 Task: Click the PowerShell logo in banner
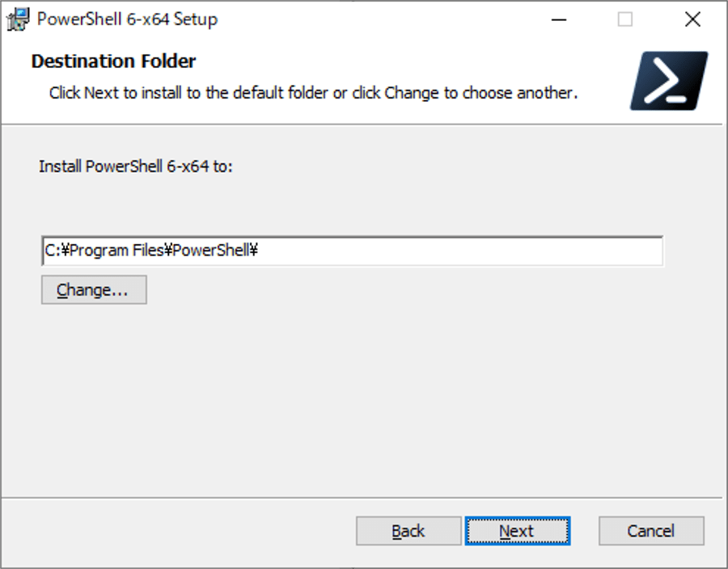click(669, 81)
